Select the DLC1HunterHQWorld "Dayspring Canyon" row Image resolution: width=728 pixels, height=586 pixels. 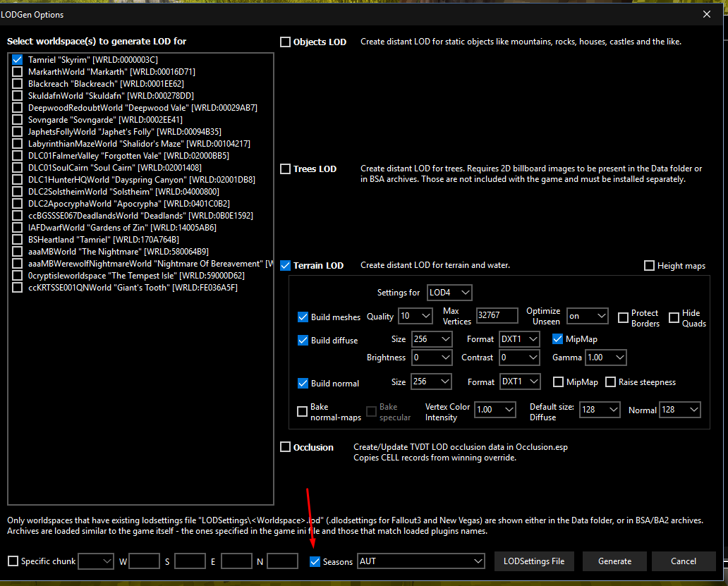click(141, 180)
